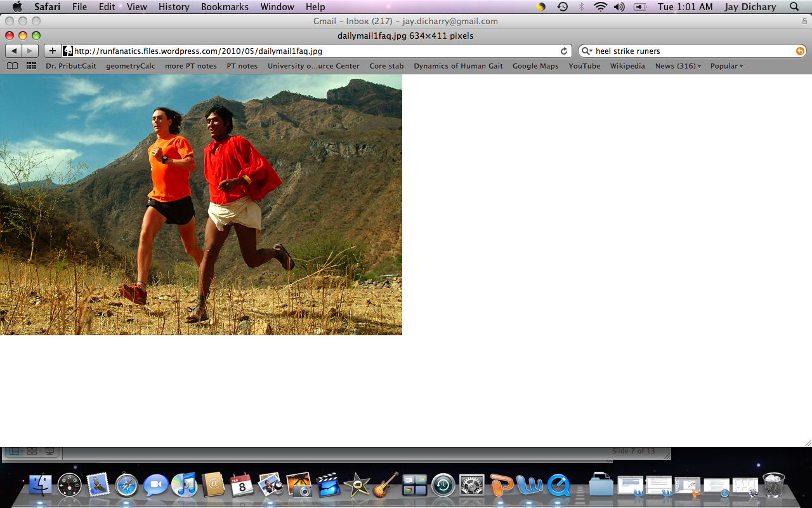Open the History menu

pos(174,7)
